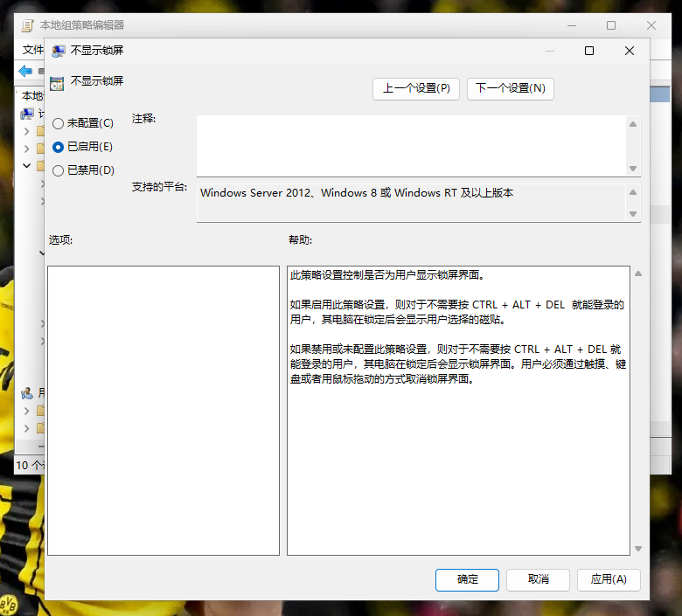Close the 不显示锁屏 dialog

(x=630, y=51)
